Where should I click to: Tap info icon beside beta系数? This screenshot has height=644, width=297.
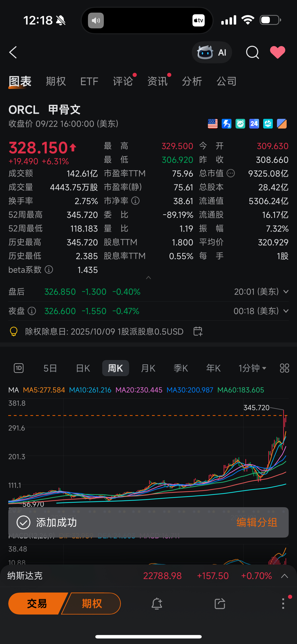49,269
